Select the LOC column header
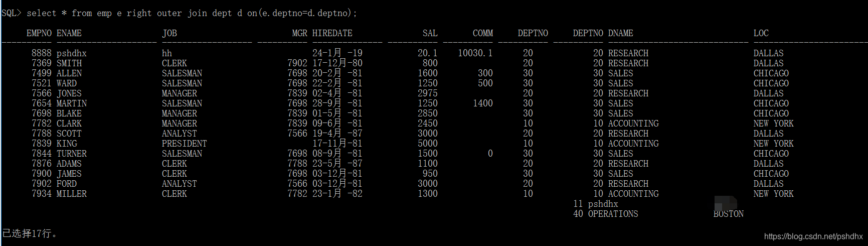Screen dimensions: 868x246 pos(761,33)
